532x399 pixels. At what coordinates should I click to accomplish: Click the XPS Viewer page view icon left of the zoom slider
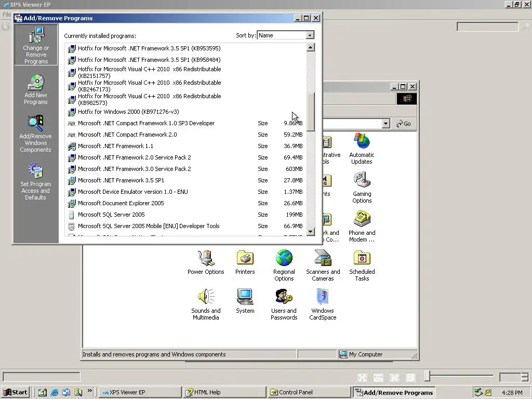(410, 377)
